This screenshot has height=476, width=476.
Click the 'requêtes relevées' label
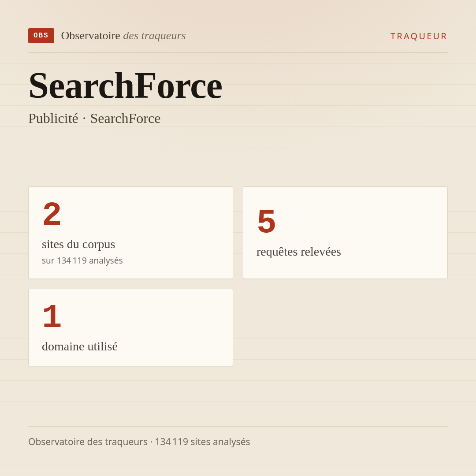[299, 252]
